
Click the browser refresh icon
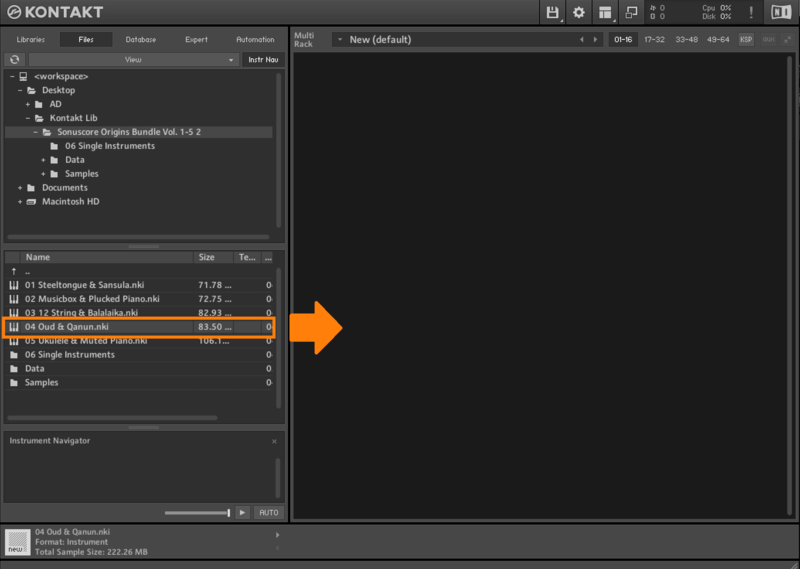(15, 60)
